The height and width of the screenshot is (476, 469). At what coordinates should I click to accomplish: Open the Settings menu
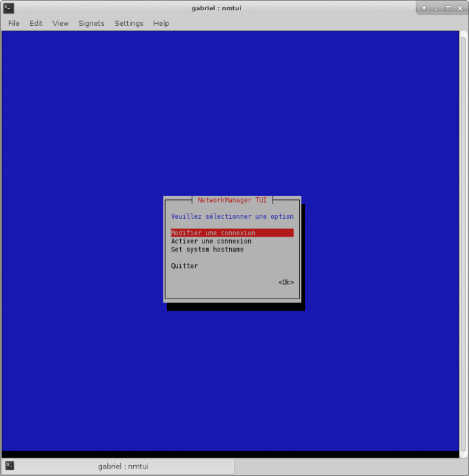[128, 23]
